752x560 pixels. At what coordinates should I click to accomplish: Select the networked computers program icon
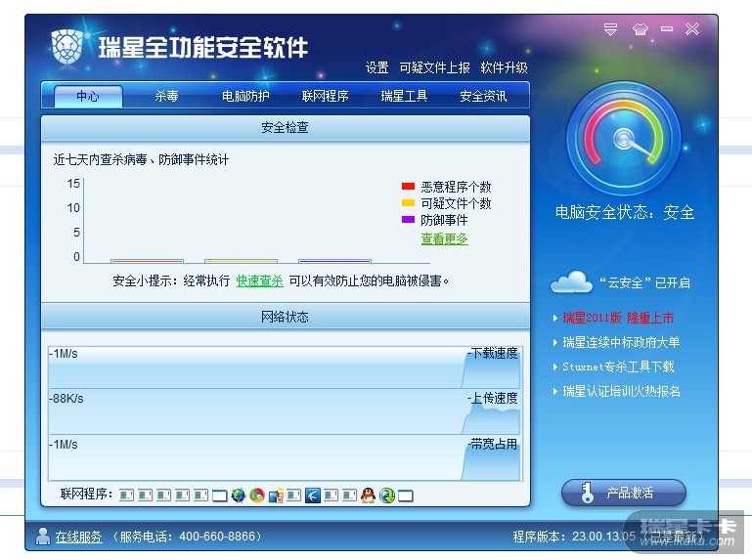tap(276, 495)
